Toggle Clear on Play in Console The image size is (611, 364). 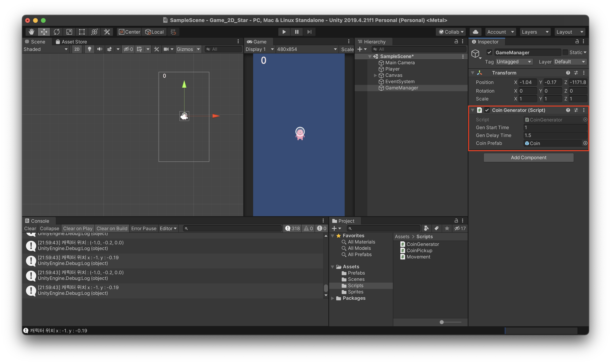[x=78, y=228]
